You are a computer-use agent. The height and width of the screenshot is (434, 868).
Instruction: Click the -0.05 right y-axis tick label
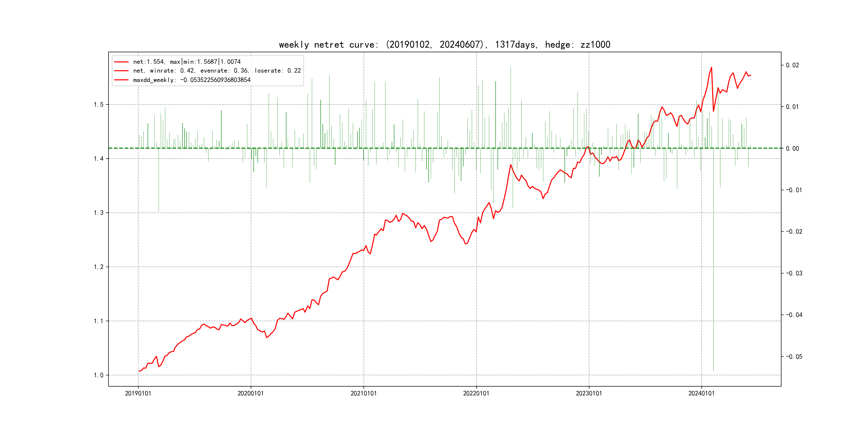(794, 357)
